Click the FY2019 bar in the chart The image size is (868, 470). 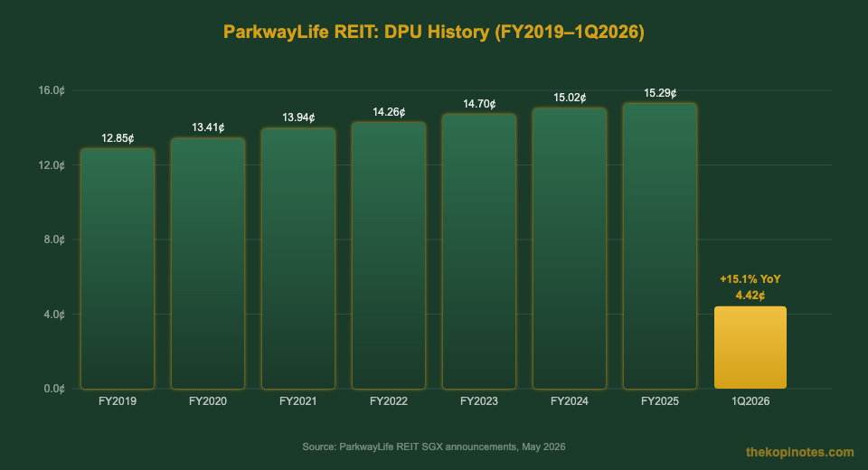[118, 268]
